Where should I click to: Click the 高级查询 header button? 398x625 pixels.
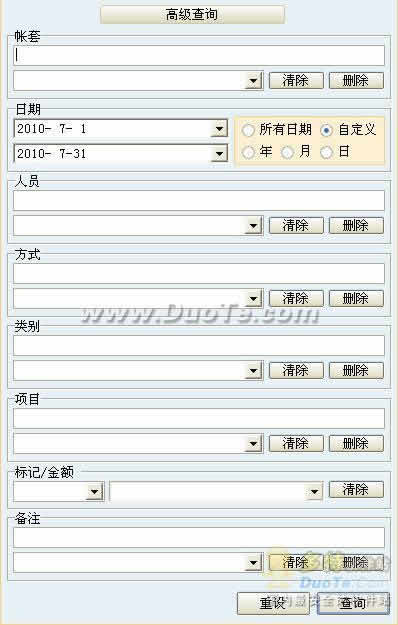click(192, 15)
